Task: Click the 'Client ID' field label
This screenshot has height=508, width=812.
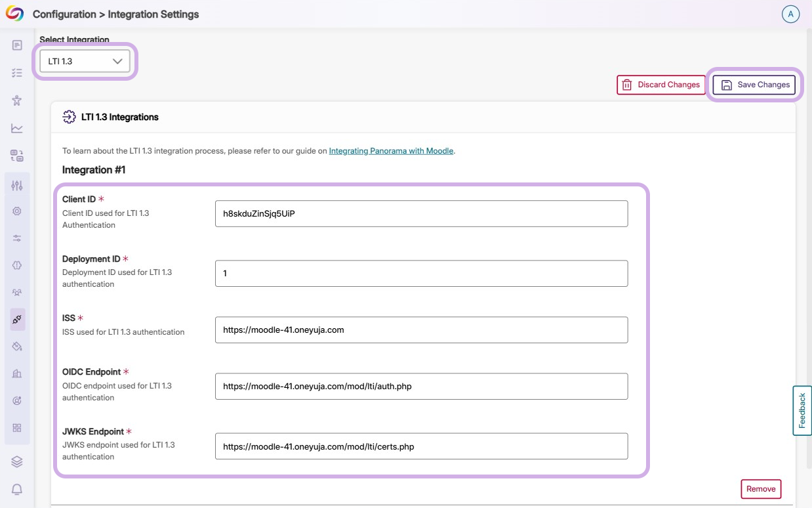Action: coord(79,200)
